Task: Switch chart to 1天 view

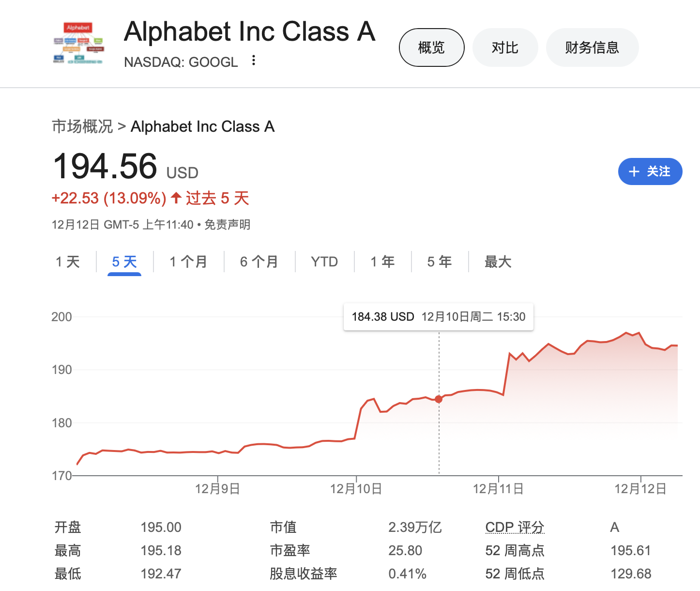Action: pos(68,261)
